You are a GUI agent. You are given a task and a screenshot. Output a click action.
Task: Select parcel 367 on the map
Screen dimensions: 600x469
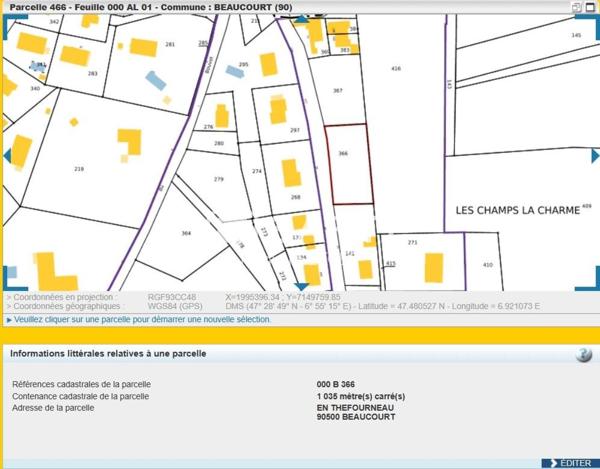click(x=338, y=91)
